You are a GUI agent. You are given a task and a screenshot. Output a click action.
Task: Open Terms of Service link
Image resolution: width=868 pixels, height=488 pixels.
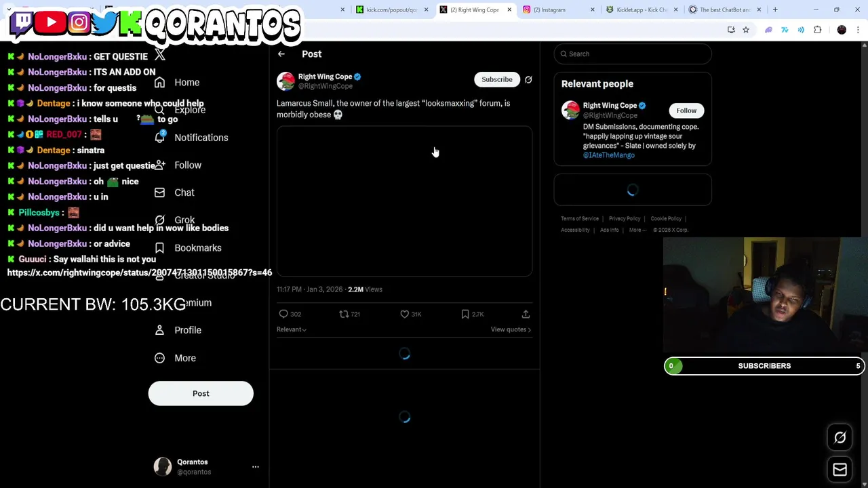click(580, 219)
